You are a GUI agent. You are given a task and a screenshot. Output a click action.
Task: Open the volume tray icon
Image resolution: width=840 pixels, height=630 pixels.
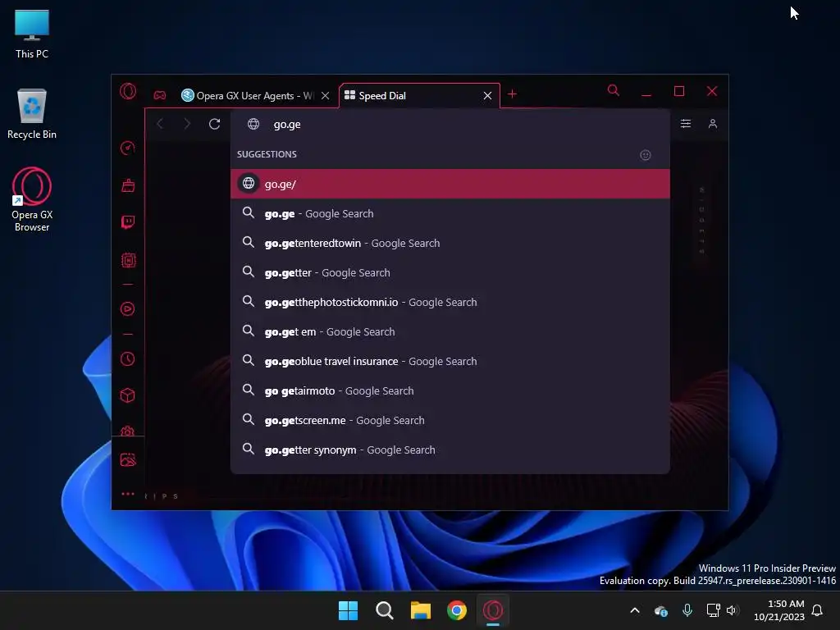coord(733,610)
